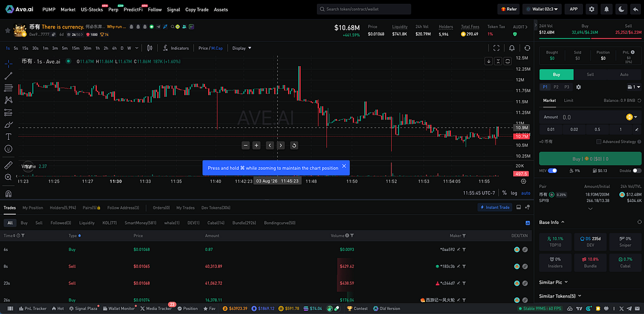
Task: Open chart price alert bell
Action: point(512,48)
